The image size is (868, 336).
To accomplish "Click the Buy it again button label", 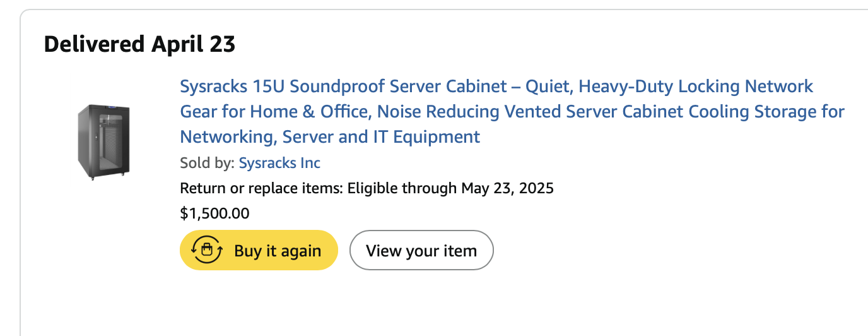I will point(278,251).
